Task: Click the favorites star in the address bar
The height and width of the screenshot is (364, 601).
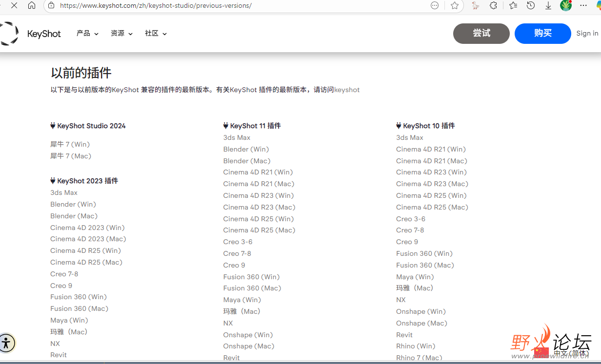Action: tap(454, 5)
